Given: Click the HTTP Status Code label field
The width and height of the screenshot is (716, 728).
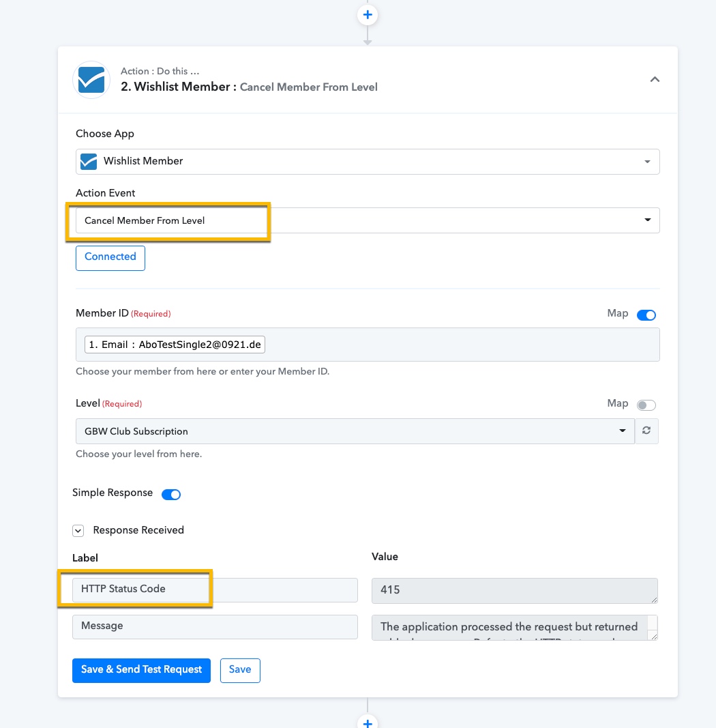Looking at the screenshot, I should click(x=215, y=590).
